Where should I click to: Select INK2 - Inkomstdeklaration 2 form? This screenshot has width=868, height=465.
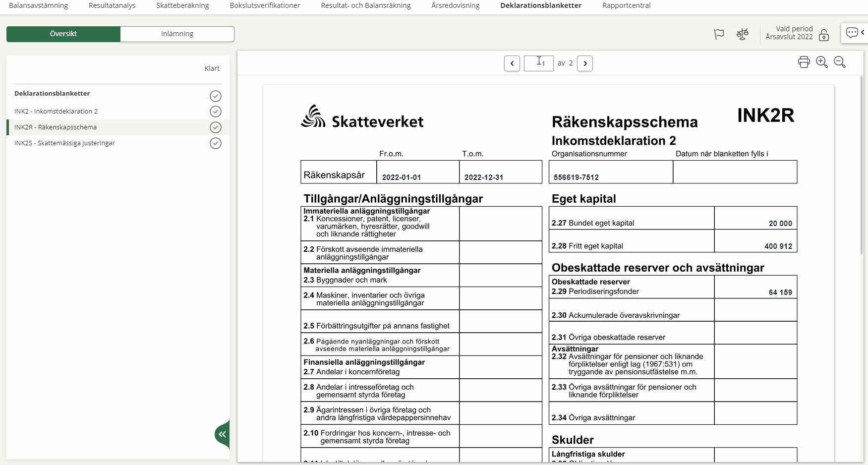(x=56, y=112)
